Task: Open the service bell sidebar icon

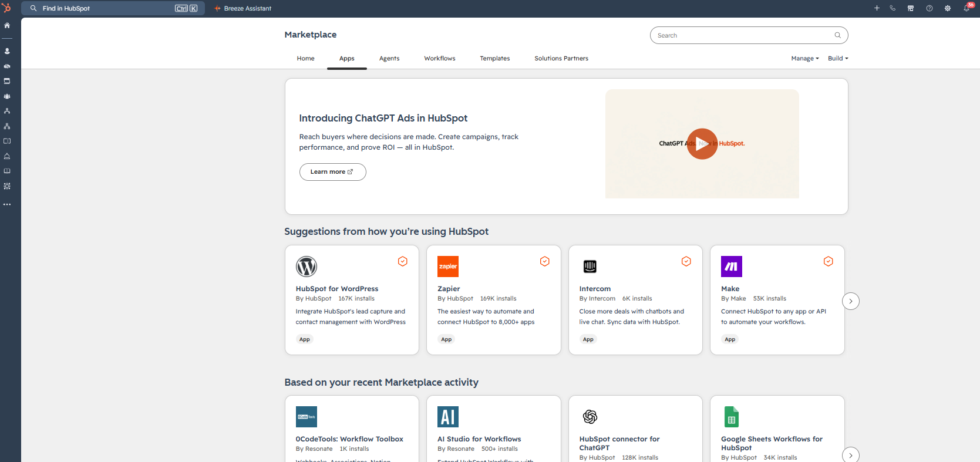Action: pyautogui.click(x=7, y=156)
